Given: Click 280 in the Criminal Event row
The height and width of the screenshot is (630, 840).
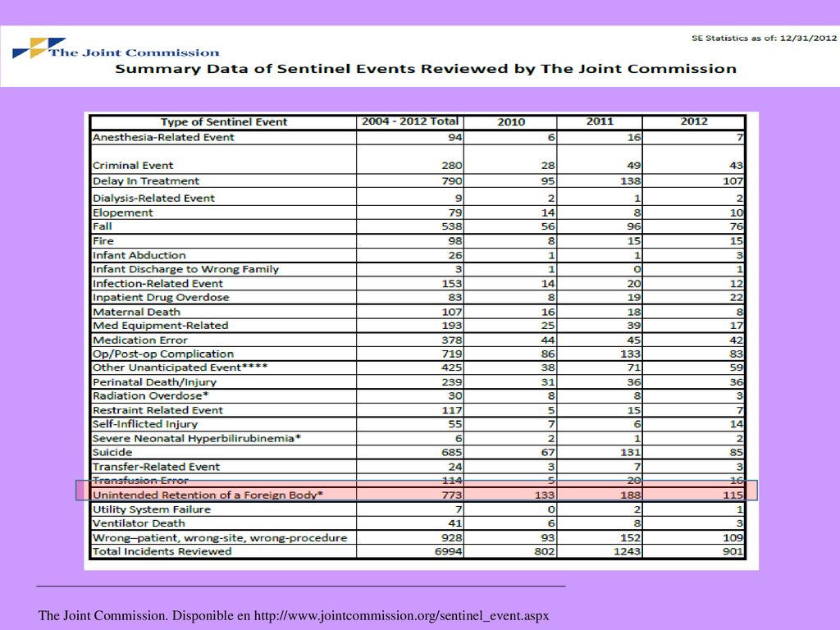Looking at the screenshot, I should tap(452, 165).
